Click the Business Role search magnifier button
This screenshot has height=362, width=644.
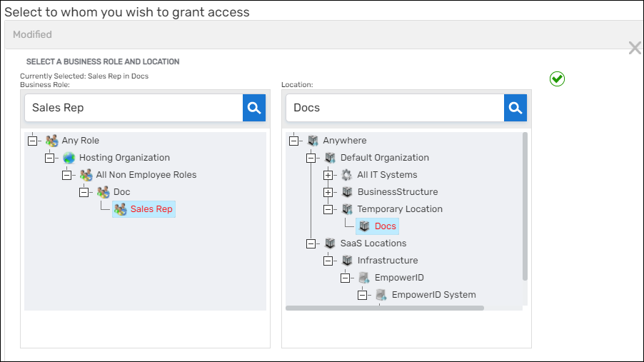coord(253,108)
